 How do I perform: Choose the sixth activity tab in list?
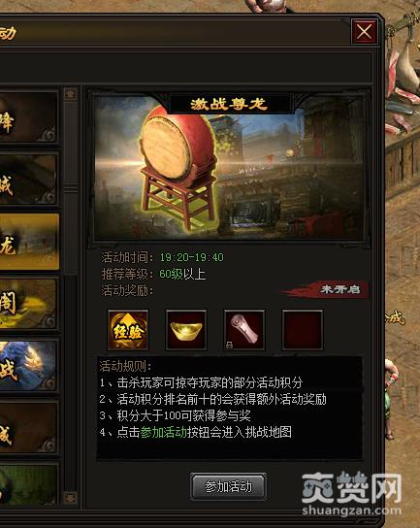coord(28,428)
